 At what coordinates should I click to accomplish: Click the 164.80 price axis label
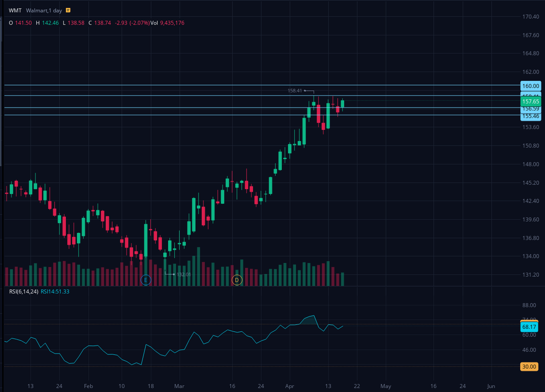(530, 54)
